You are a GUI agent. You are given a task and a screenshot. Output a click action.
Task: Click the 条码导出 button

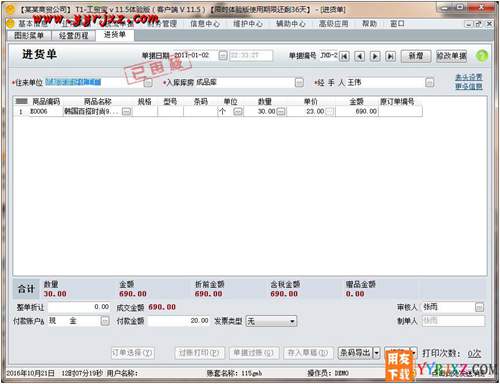click(x=355, y=352)
